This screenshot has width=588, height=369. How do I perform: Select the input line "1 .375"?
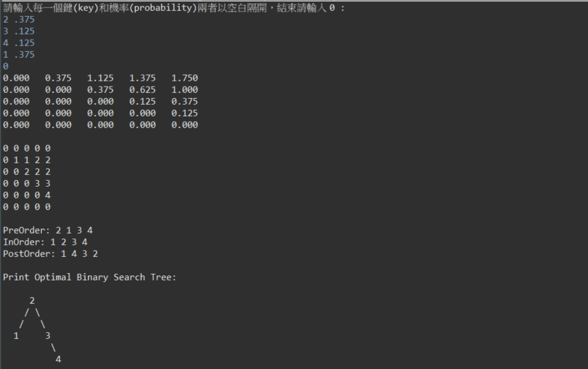click(x=19, y=55)
